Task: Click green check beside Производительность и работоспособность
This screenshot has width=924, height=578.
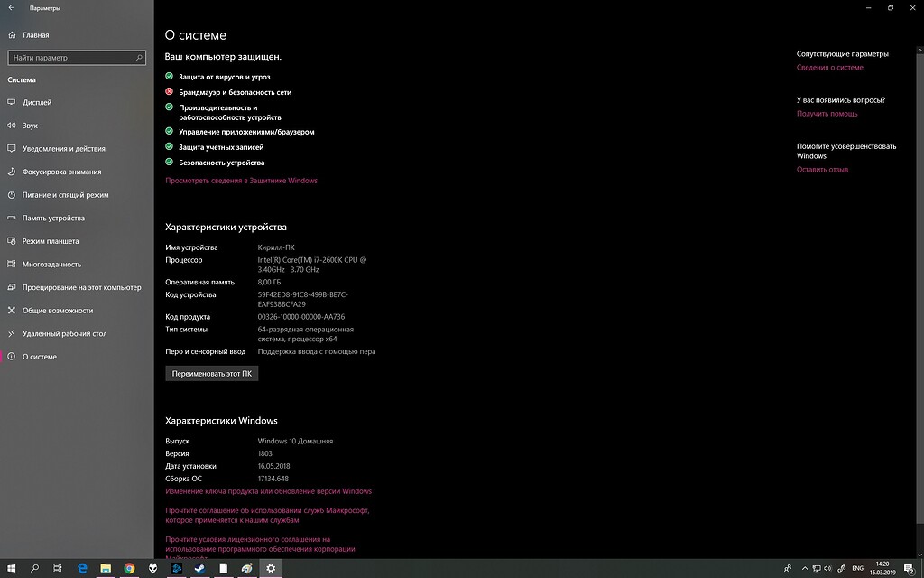Action: click(169, 107)
